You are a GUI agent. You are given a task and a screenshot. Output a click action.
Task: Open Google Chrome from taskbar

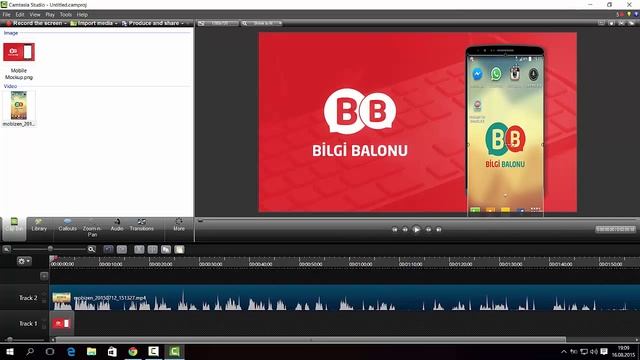coord(133,351)
